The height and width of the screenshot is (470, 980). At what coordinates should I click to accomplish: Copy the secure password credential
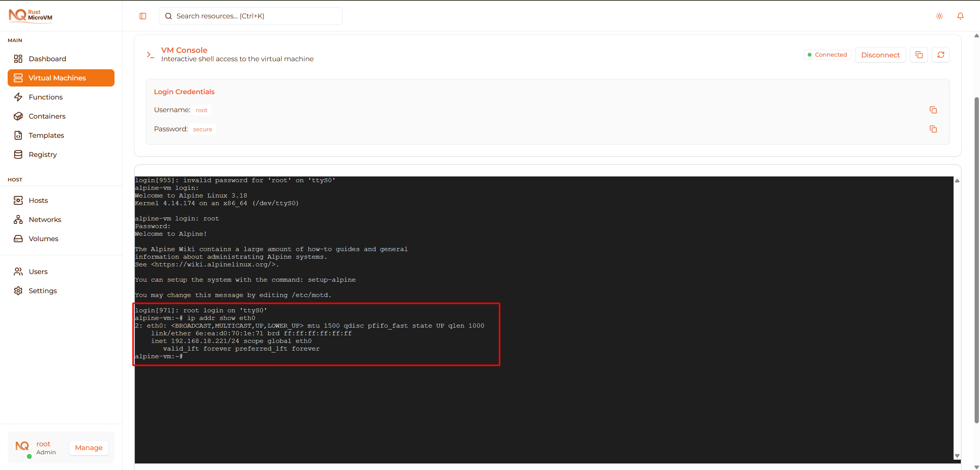[933, 129]
